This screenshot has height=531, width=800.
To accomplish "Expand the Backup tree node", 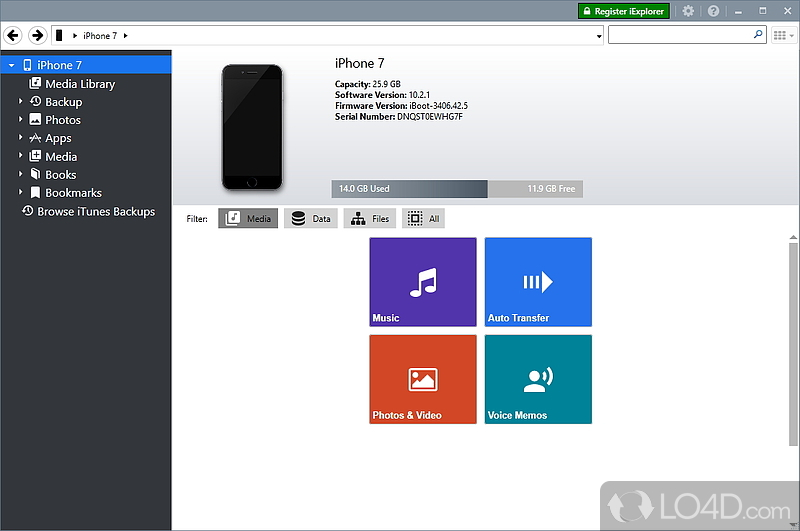I will pos(20,102).
